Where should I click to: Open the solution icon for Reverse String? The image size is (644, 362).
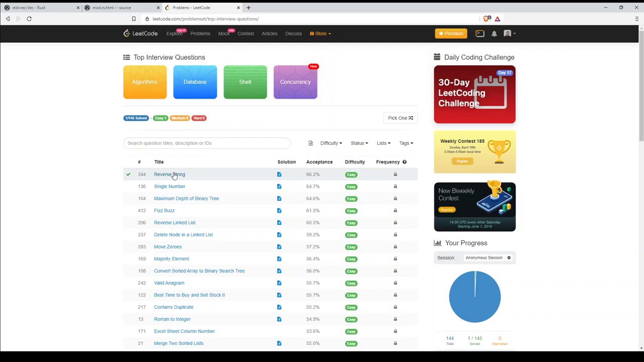point(279,174)
